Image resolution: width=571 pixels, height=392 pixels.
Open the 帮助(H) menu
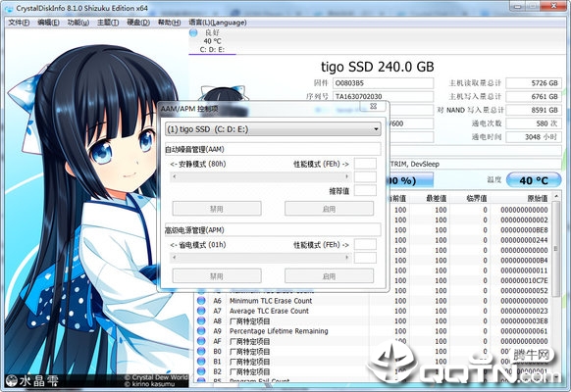coord(169,23)
